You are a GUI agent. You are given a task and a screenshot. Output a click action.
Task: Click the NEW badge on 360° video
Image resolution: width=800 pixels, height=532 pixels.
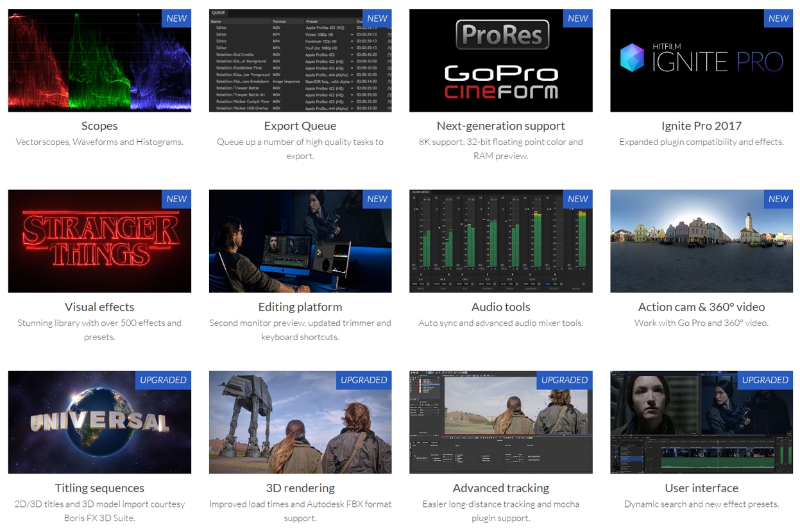point(779,200)
